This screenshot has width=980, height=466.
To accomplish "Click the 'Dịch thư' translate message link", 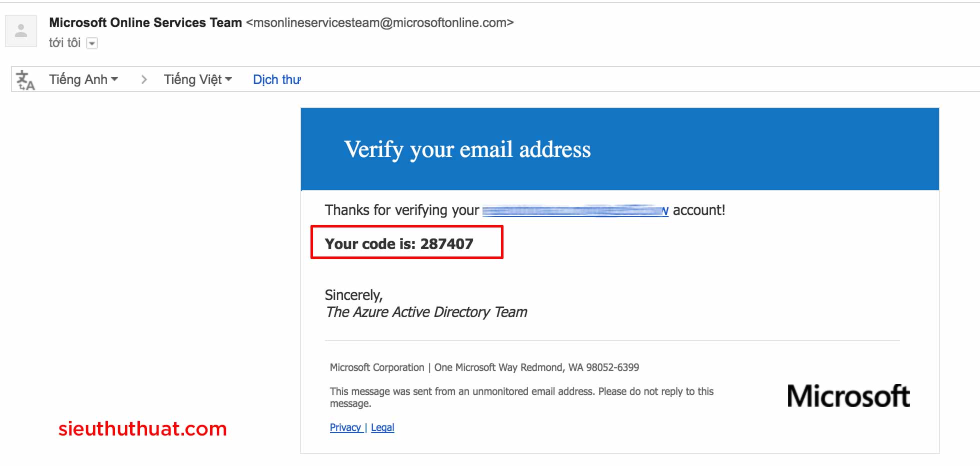I will 276,79.
